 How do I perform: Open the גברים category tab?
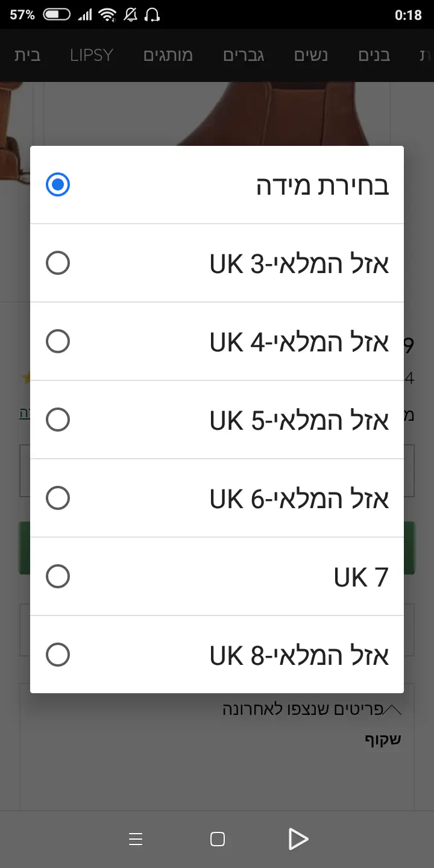(x=244, y=55)
